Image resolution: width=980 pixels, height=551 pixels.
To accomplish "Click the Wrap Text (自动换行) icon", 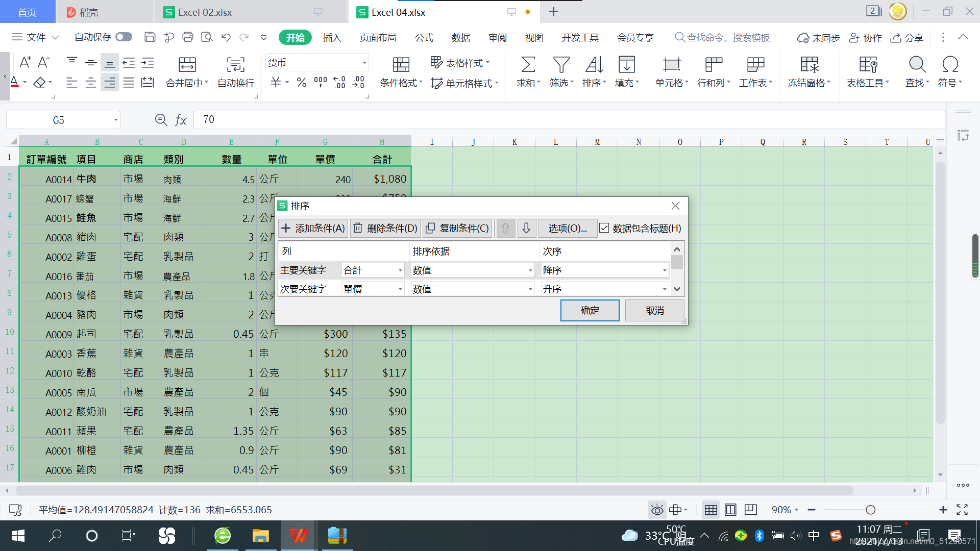I will coord(235,65).
